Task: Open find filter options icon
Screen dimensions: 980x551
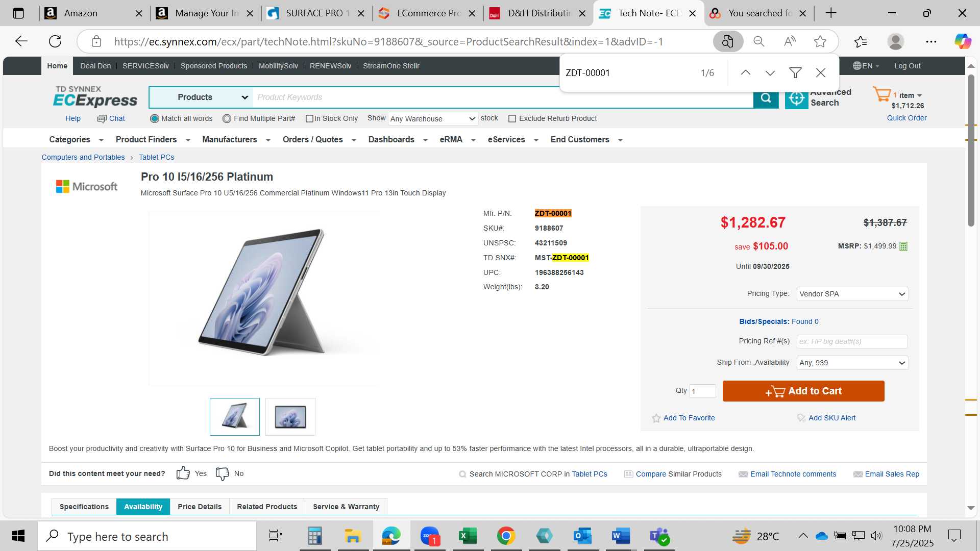Action: click(x=795, y=73)
